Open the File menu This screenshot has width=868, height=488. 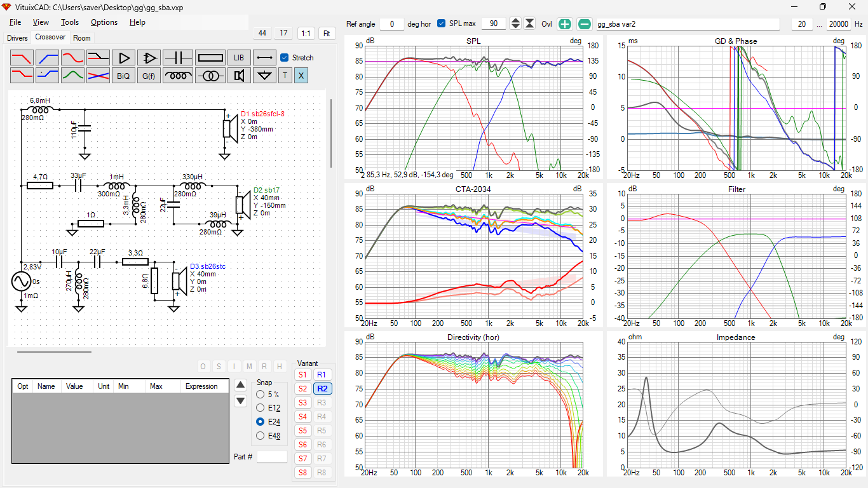point(15,22)
